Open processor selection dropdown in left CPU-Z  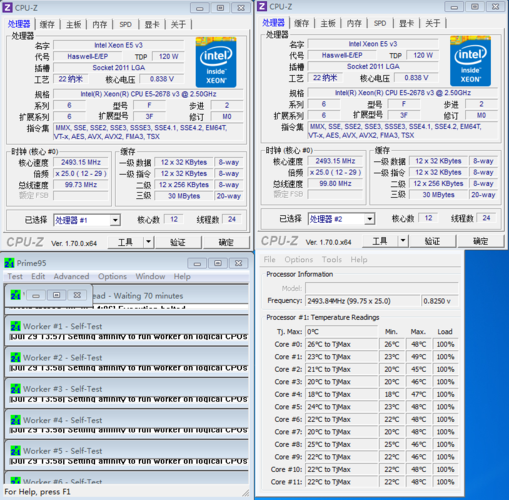click(115, 220)
